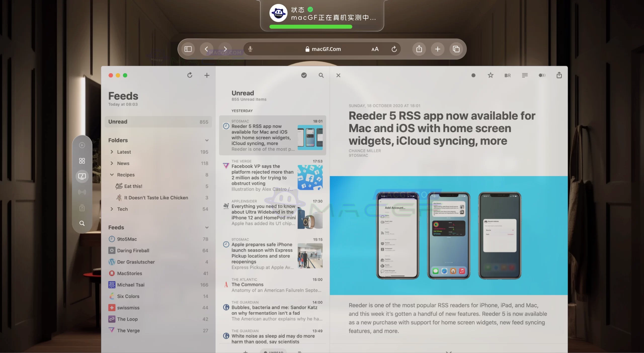Share the Reeder 5 article
Screen dimensions: 644x353
click(559, 75)
